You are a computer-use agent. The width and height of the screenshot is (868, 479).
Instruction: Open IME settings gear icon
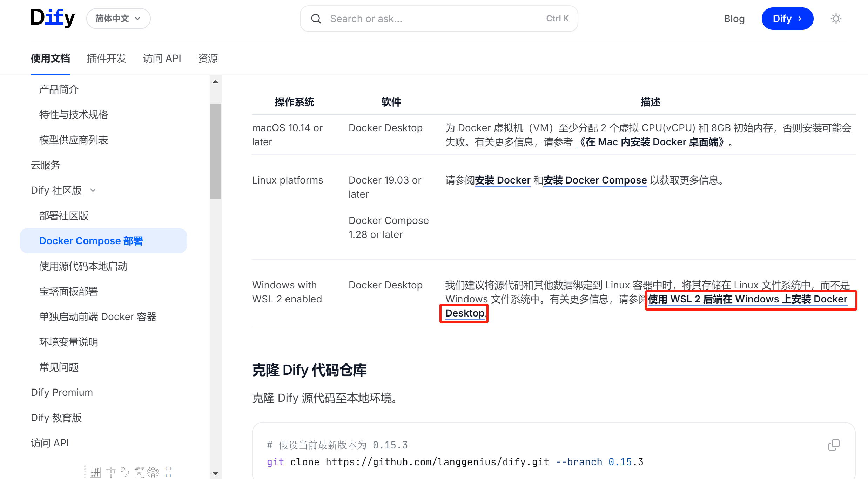[x=153, y=472]
